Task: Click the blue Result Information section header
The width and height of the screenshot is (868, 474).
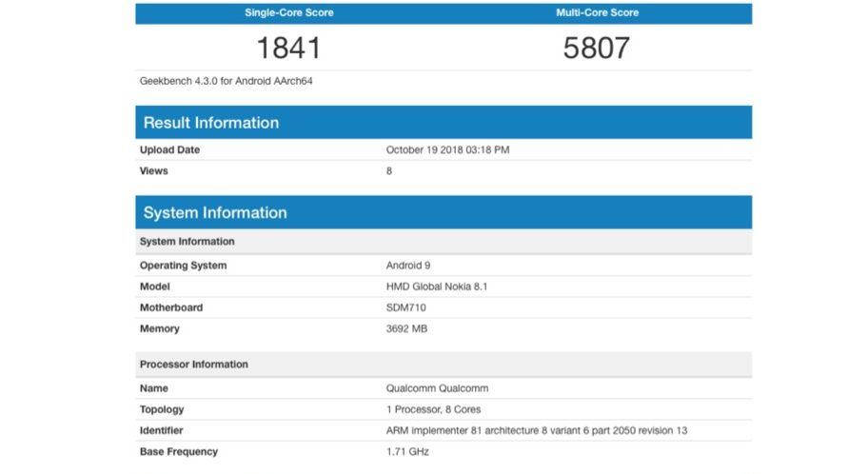Action: (444, 123)
